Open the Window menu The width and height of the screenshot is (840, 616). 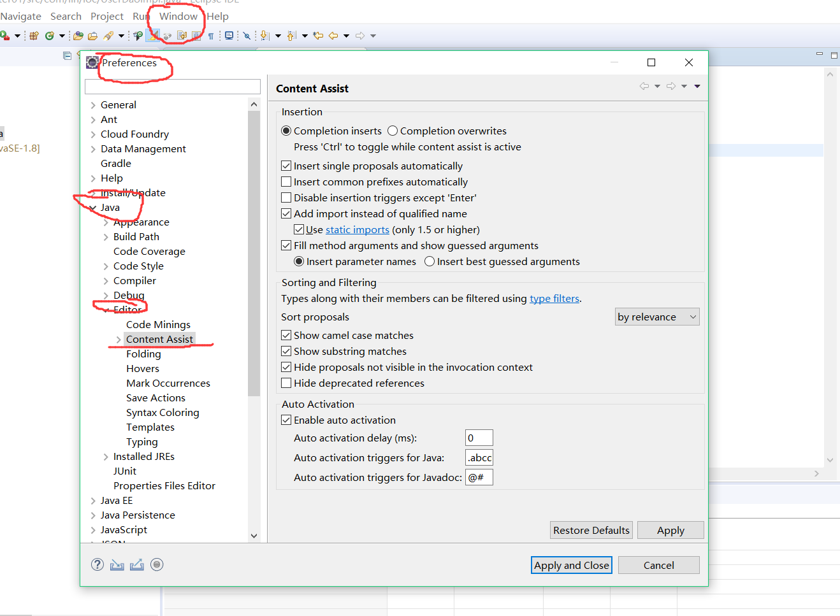(178, 16)
